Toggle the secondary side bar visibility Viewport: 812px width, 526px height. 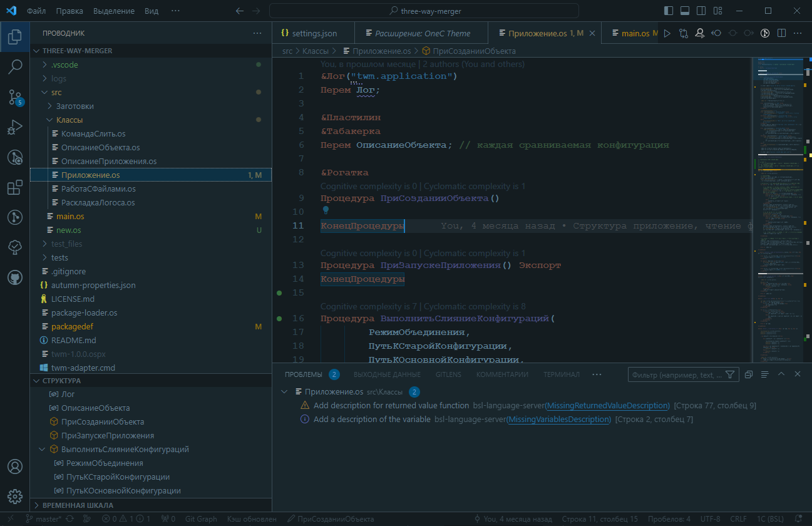[701, 11]
